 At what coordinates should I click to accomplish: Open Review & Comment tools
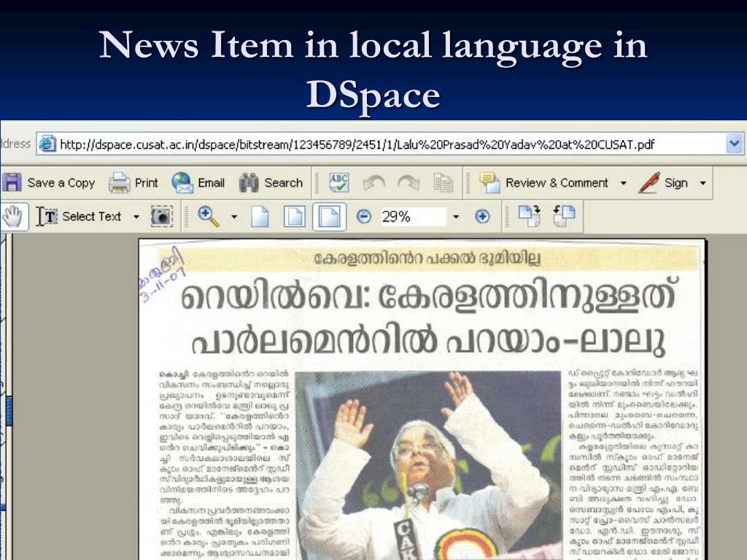(543, 183)
